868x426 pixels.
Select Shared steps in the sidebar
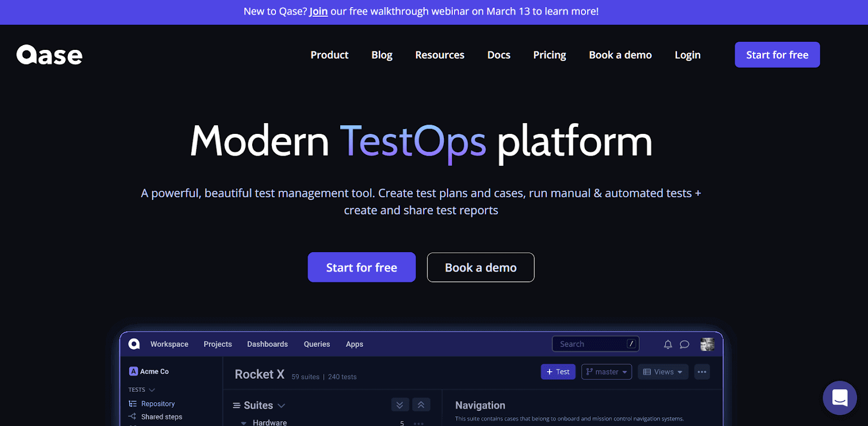(162, 417)
